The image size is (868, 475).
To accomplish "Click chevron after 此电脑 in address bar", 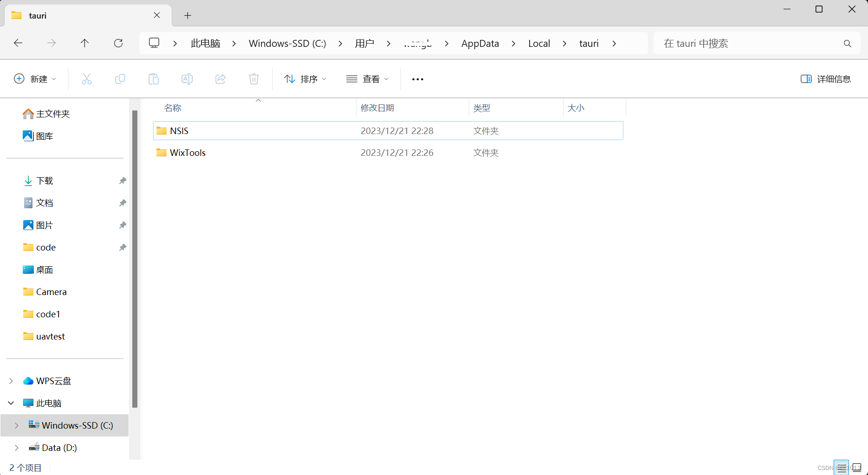I will [234, 43].
